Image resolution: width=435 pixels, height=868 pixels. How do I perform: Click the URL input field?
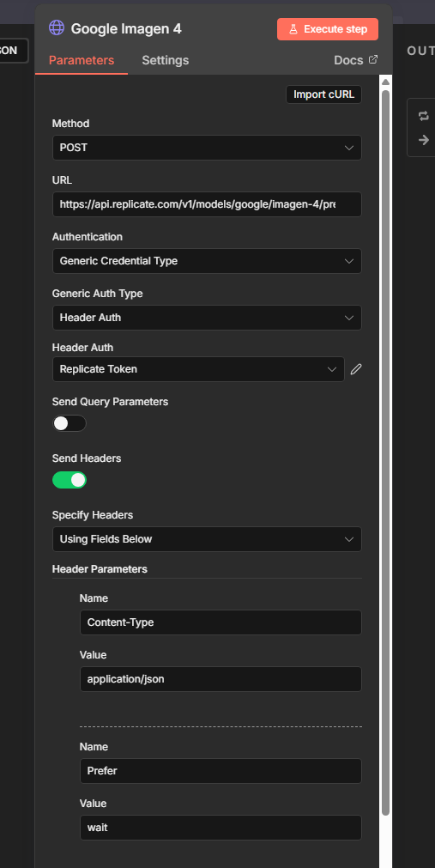click(207, 204)
